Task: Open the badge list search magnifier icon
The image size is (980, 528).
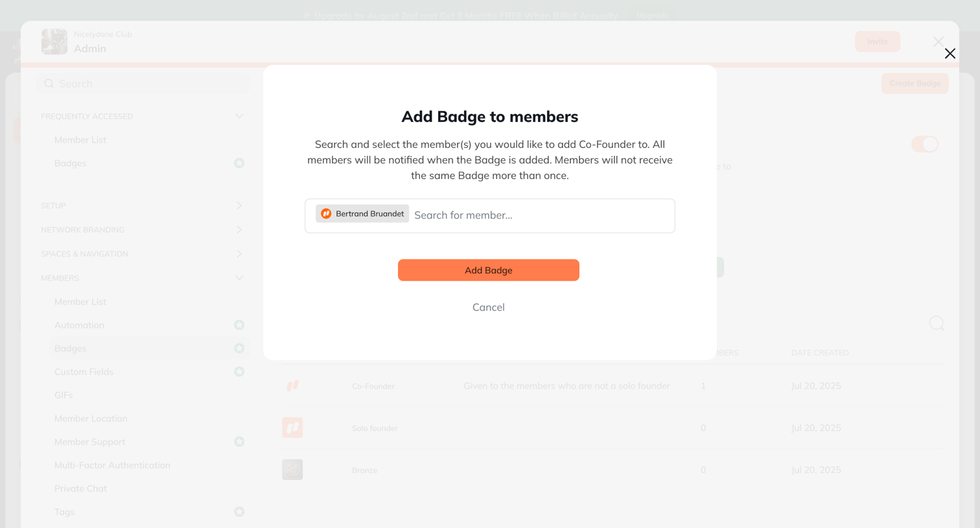Action: [x=937, y=323]
